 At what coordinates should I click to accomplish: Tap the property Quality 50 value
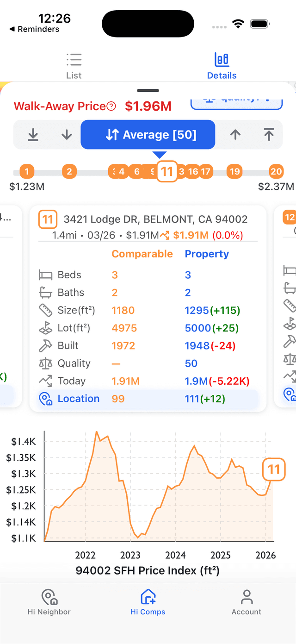(191, 363)
